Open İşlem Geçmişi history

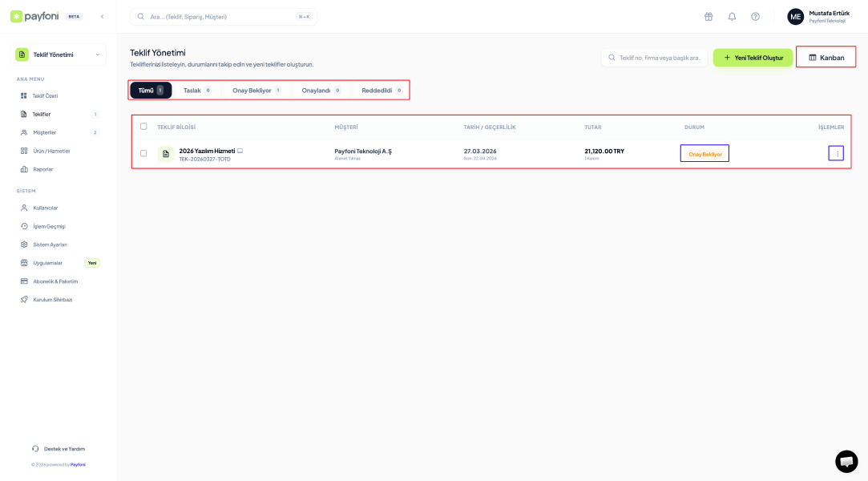pos(49,226)
